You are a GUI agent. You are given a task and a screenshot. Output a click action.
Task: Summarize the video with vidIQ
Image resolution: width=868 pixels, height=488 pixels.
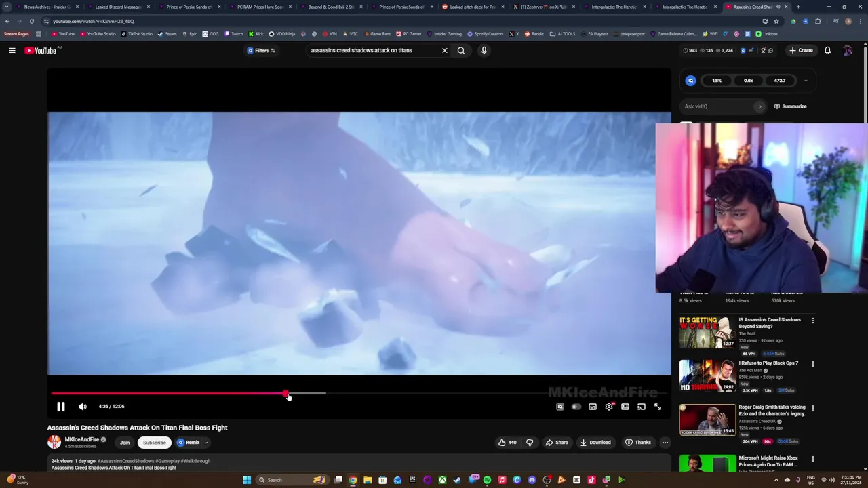click(x=791, y=106)
